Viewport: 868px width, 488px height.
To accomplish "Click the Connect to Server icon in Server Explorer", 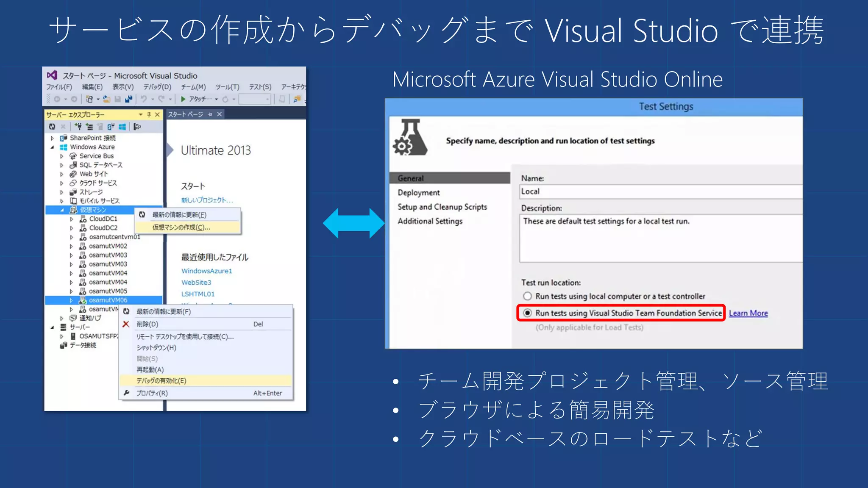I will [89, 127].
